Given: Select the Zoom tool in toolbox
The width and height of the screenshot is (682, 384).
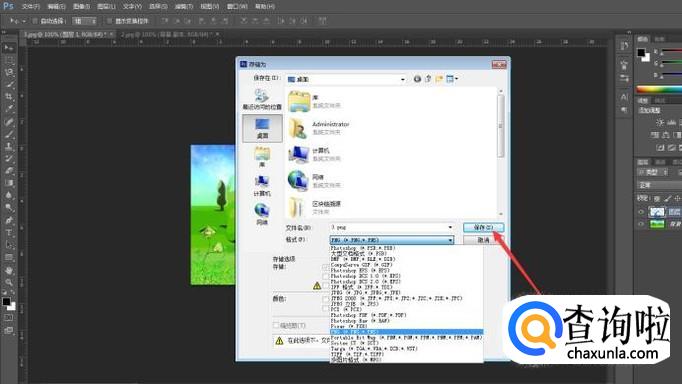Looking at the screenshot, I should [8, 282].
